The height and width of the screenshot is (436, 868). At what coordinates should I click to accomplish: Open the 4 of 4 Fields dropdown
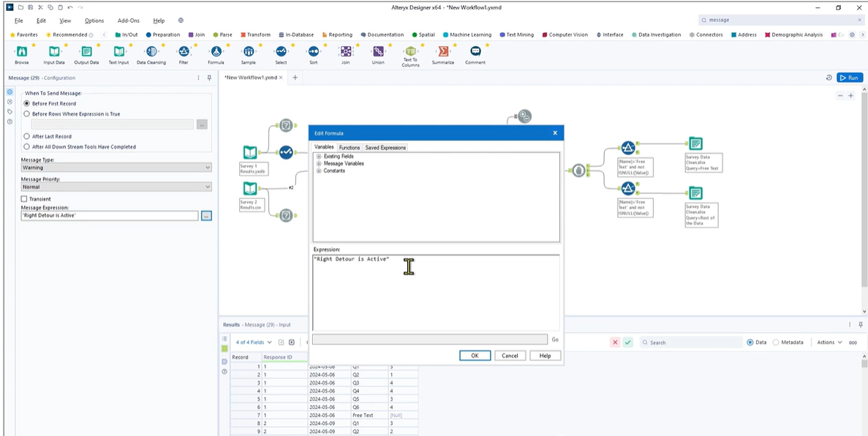tap(254, 342)
